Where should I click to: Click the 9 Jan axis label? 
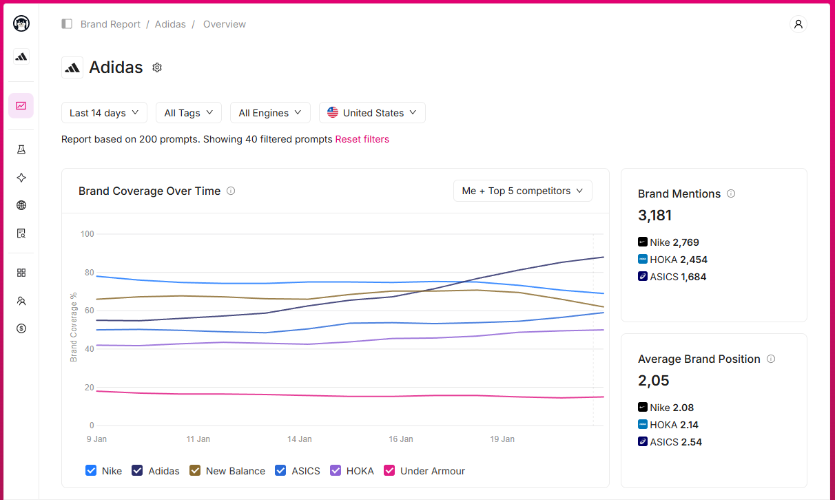pos(96,439)
